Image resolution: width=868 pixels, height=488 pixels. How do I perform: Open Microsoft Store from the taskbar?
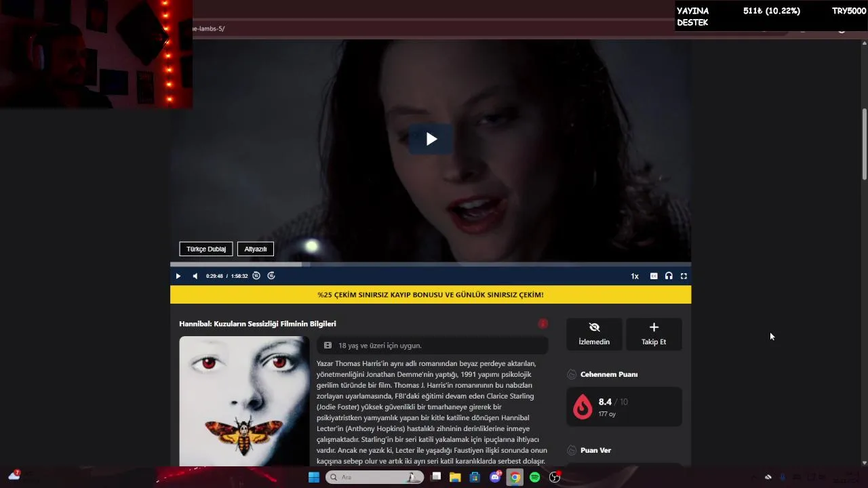click(x=475, y=477)
